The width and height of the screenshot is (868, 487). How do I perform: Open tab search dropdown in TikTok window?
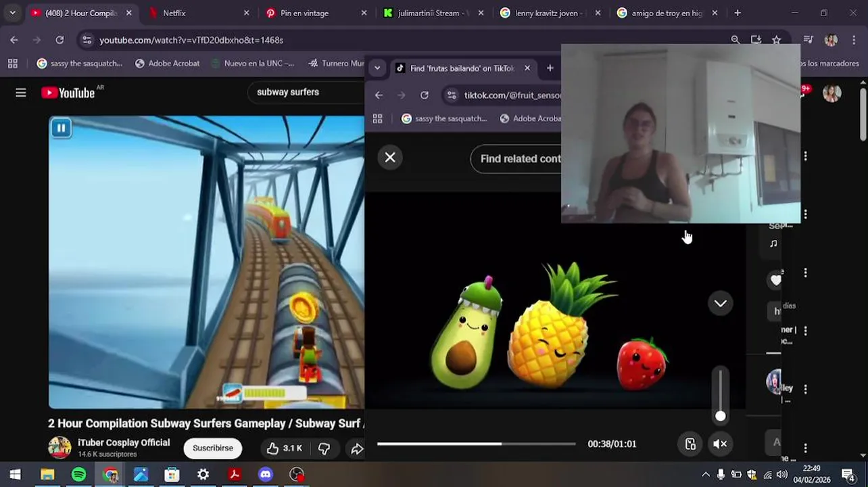click(x=377, y=68)
